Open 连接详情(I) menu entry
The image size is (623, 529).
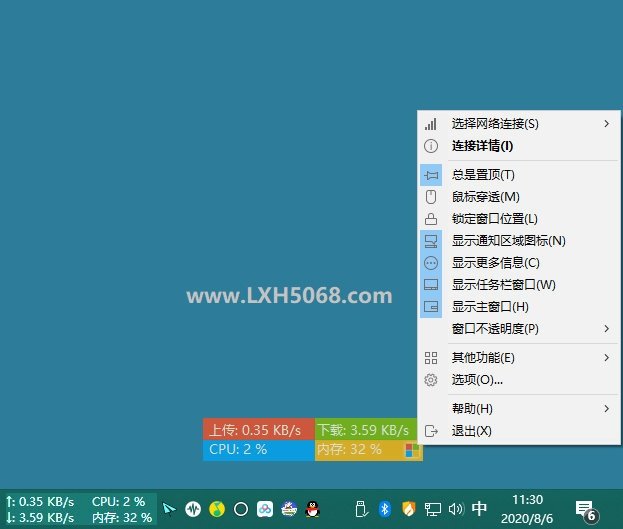point(519,146)
